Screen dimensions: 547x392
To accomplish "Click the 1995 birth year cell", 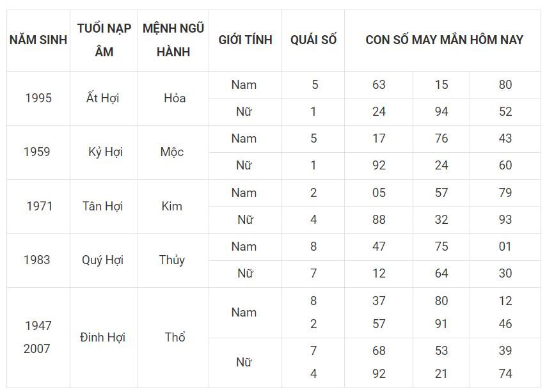I will 38,98.
